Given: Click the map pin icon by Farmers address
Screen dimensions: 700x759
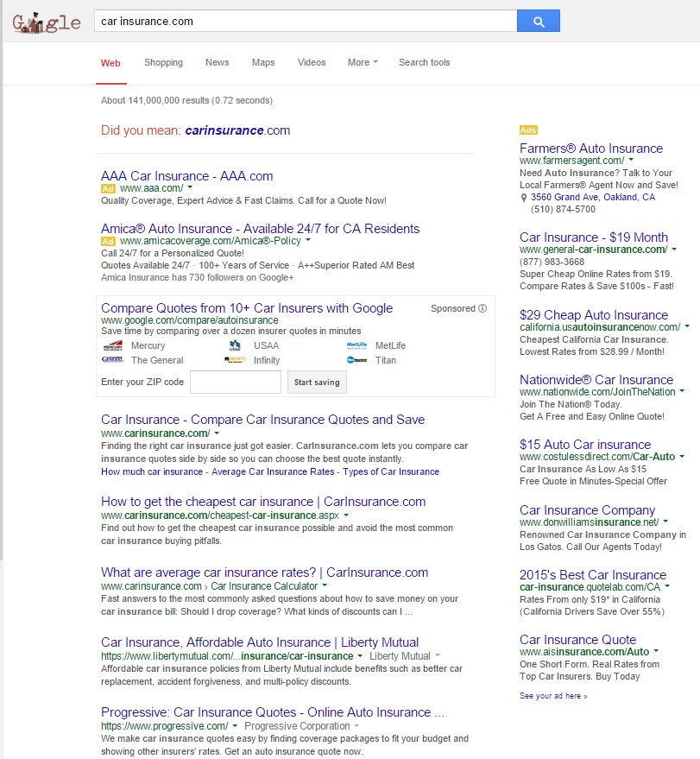Looking at the screenshot, I should click(523, 198).
